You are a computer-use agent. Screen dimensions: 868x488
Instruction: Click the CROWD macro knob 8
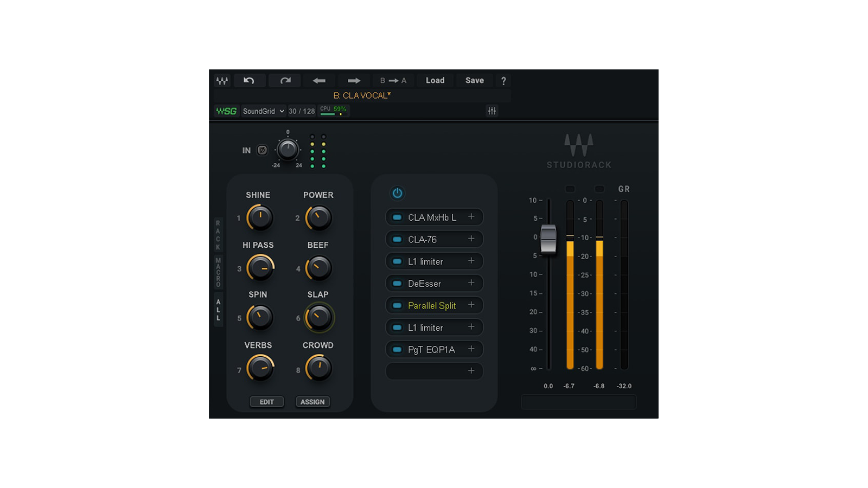click(319, 368)
